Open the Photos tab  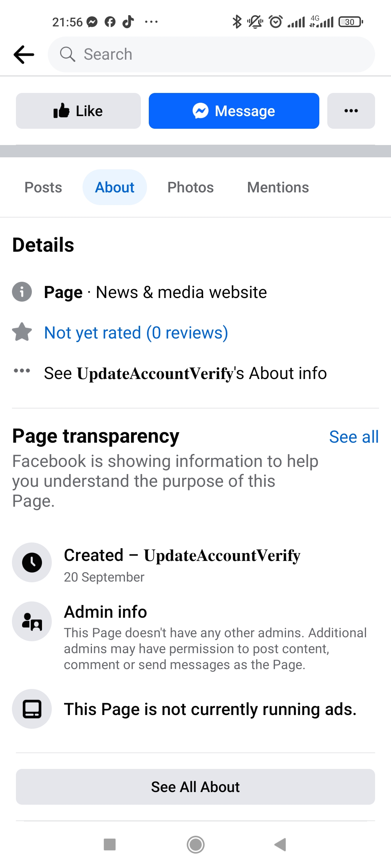point(190,187)
